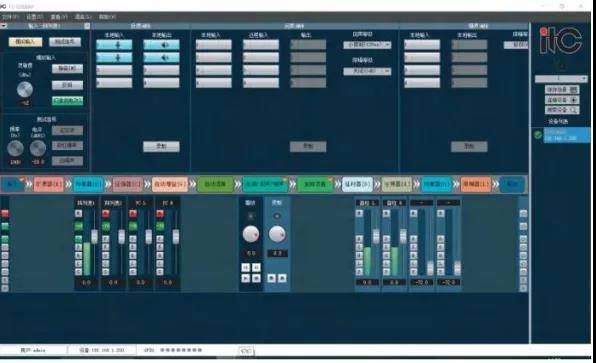Screen dimensions: 596x363
Task: Collapse the input panel using top-left arrow
Action: (4, 26)
